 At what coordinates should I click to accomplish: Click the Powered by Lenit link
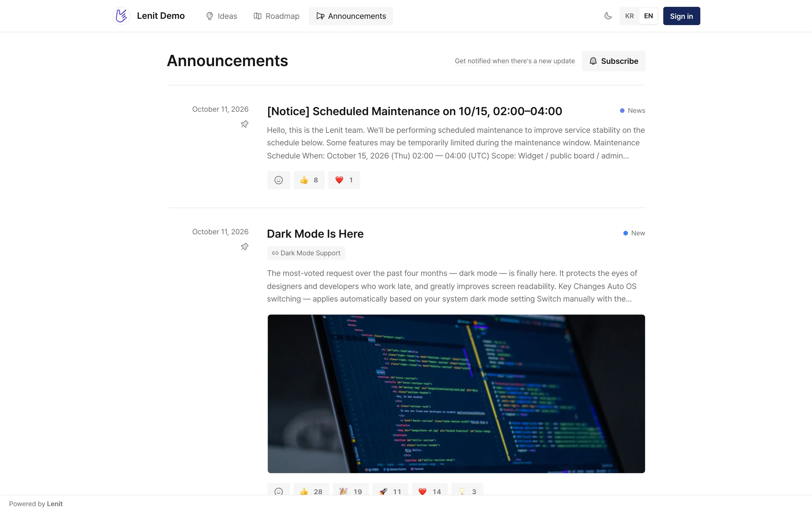[36, 504]
